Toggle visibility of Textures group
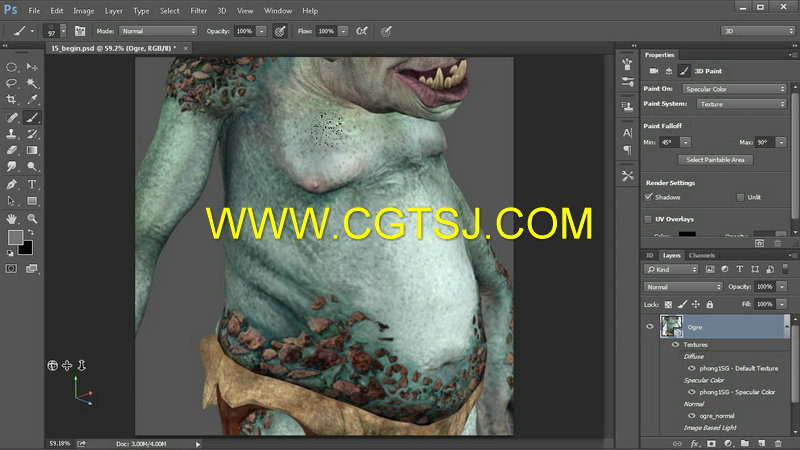This screenshot has width=800, height=450. 676,344
